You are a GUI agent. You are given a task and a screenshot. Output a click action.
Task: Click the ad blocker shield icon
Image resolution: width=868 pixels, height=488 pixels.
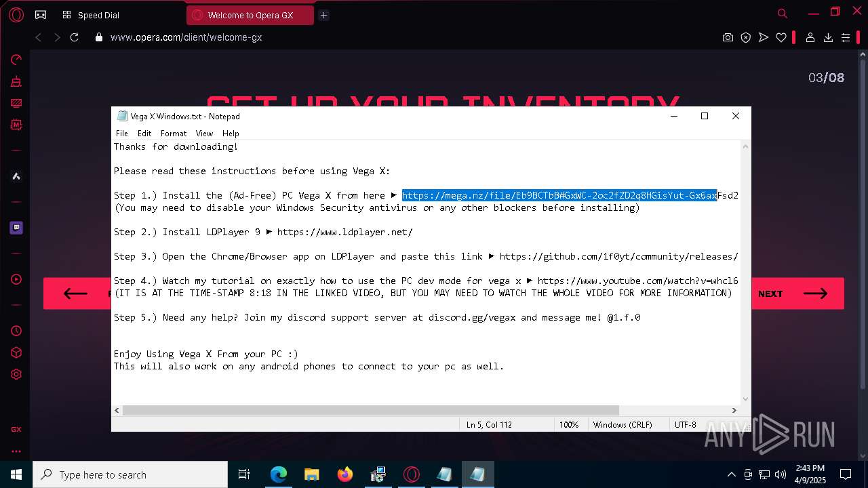[x=745, y=37]
